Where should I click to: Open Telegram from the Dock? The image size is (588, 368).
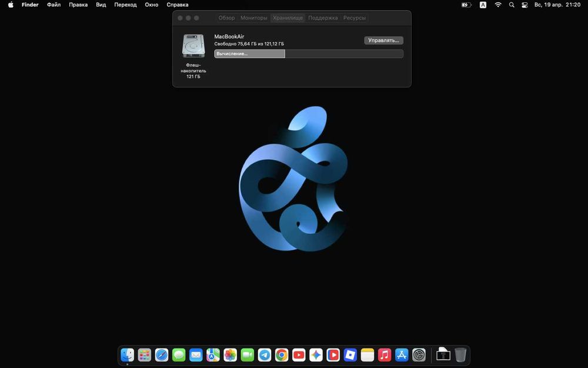(265, 354)
